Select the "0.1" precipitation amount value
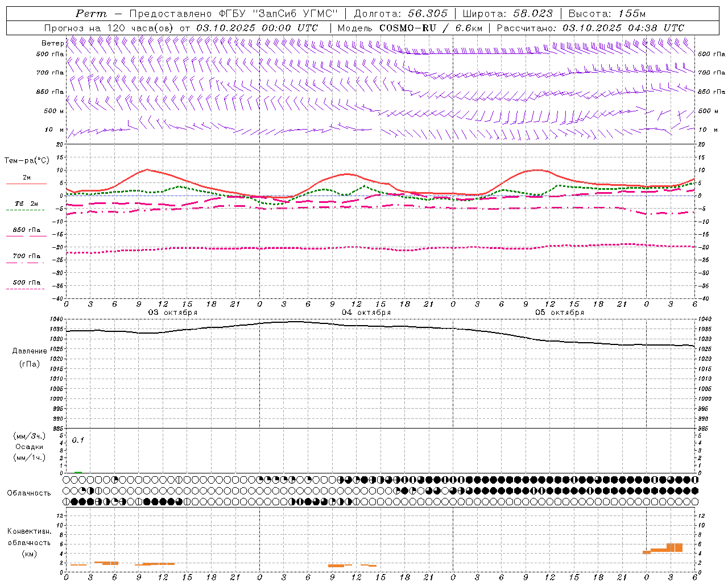This screenshot has width=728, height=582. coord(78,440)
